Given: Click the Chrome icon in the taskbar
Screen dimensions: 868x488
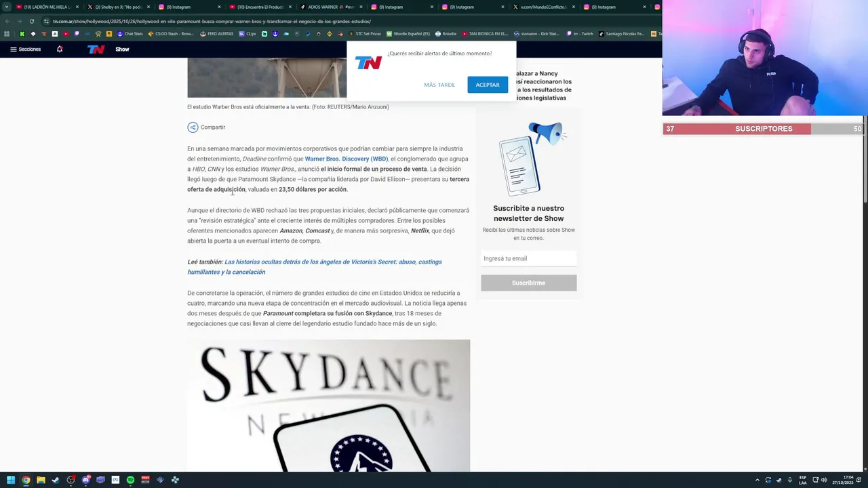Looking at the screenshot, I should 26,480.
